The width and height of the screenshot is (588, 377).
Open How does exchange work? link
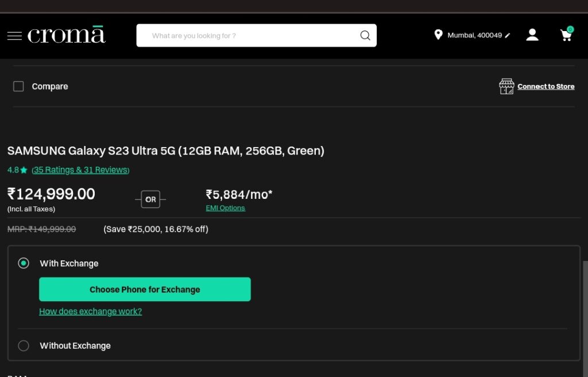click(x=90, y=311)
